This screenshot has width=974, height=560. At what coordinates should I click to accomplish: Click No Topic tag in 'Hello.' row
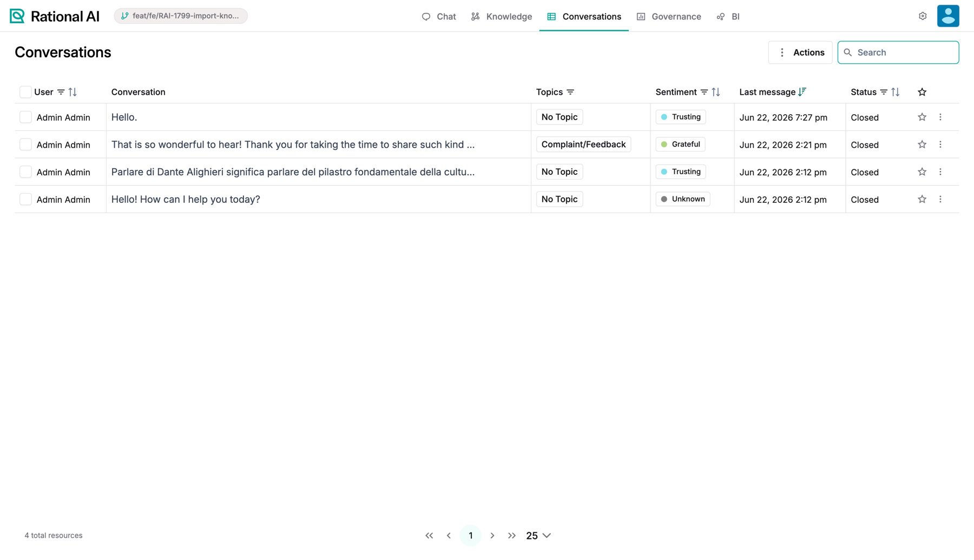pos(560,117)
